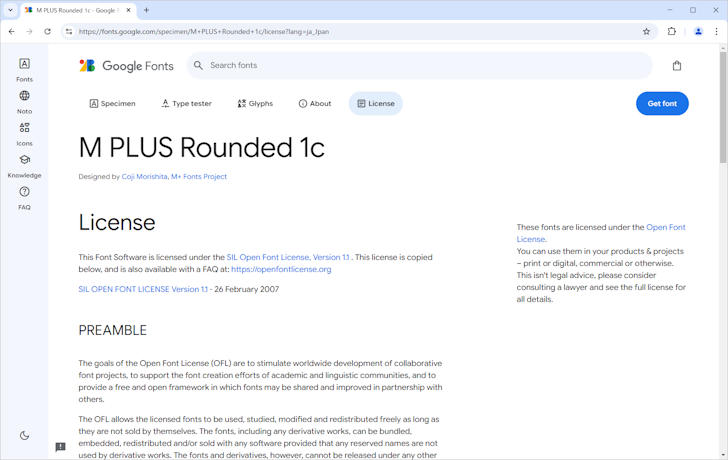
Task: Open the Chrome three-dot menu
Action: coord(716,31)
